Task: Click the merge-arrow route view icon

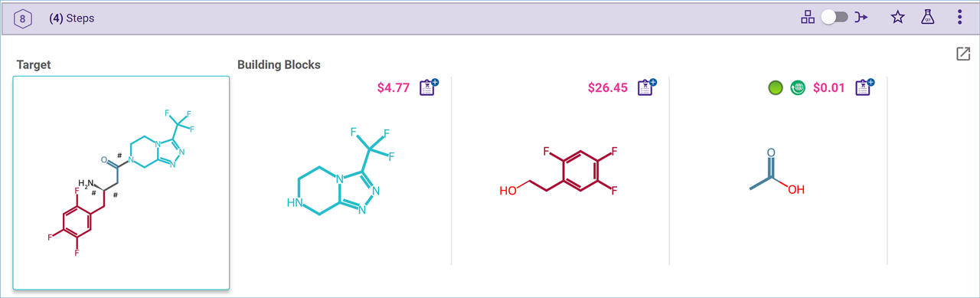Action: coord(862,18)
